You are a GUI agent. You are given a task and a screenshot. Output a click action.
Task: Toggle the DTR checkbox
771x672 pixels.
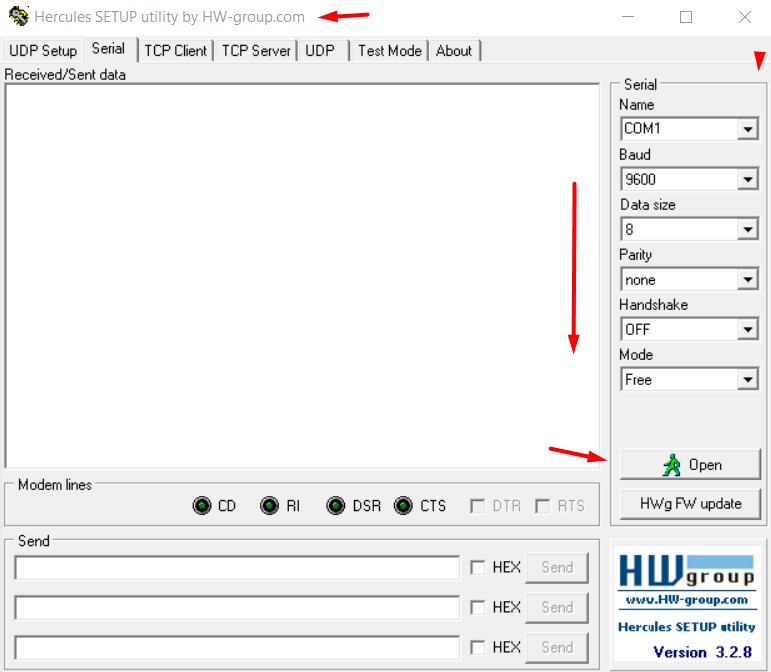(477, 506)
